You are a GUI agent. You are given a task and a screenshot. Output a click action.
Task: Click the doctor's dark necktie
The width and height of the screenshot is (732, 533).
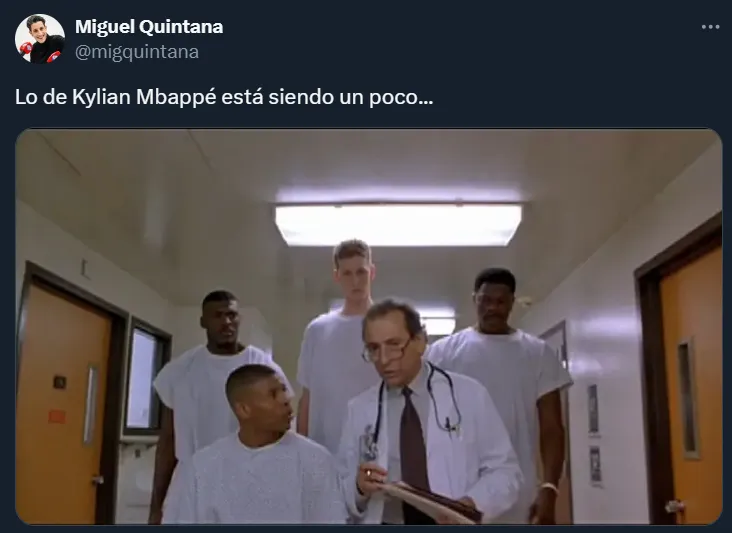tap(414, 439)
